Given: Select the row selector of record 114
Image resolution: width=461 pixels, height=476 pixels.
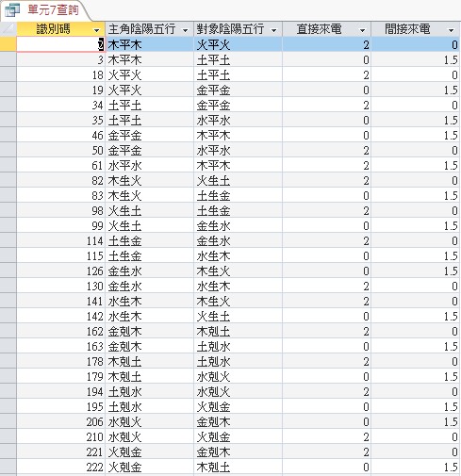Looking at the screenshot, I should click(8, 240).
